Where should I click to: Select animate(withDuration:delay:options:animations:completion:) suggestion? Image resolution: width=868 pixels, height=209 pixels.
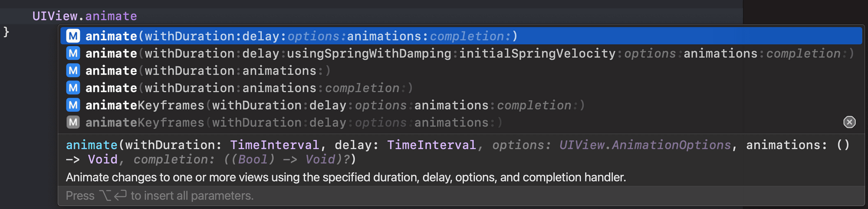pos(461,36)
